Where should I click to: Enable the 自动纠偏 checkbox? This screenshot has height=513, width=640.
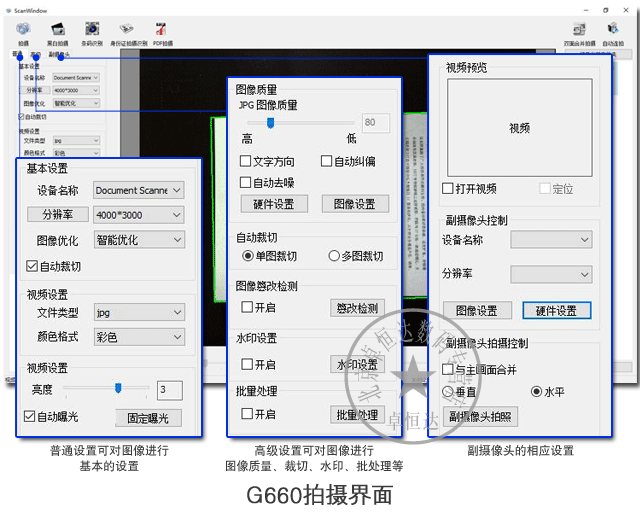tap(326, 161)
